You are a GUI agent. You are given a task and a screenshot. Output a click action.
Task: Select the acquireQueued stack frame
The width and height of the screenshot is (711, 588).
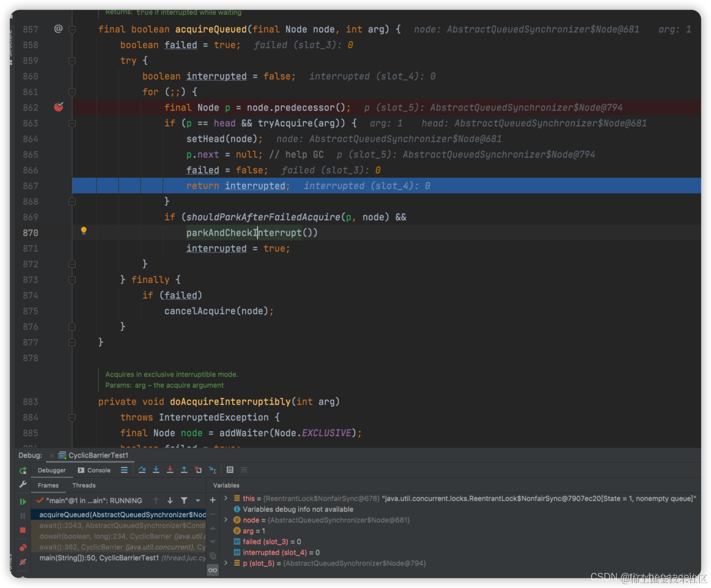pyautogui.click(x=118, y=515)
